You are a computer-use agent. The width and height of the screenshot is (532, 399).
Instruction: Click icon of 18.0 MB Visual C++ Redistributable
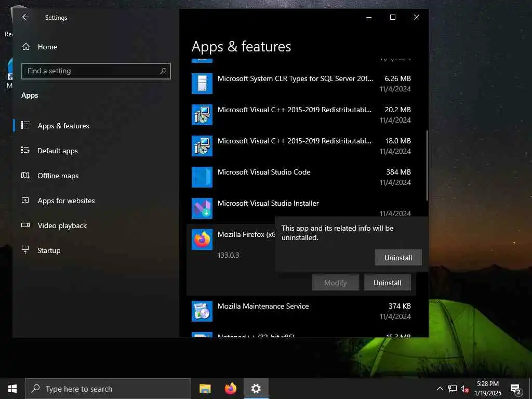[x=202, y=146]
